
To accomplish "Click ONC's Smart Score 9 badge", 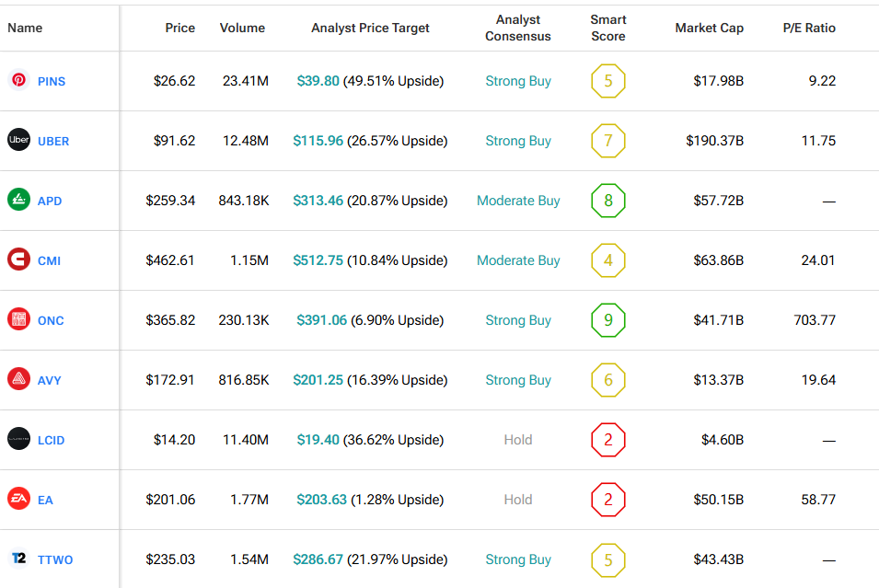I will click(607, 320).
